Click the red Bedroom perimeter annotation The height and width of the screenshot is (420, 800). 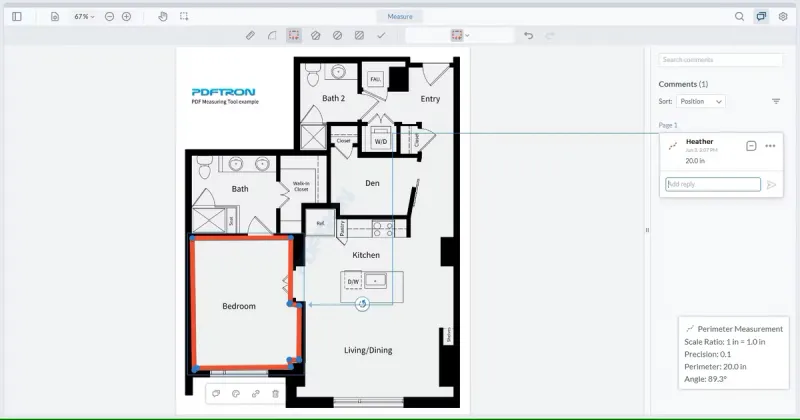[193, 303]
